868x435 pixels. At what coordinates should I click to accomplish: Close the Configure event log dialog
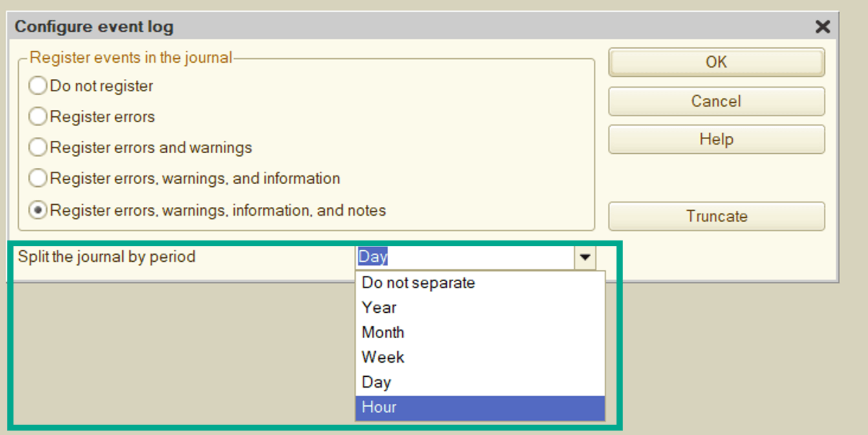click(822, 27)
